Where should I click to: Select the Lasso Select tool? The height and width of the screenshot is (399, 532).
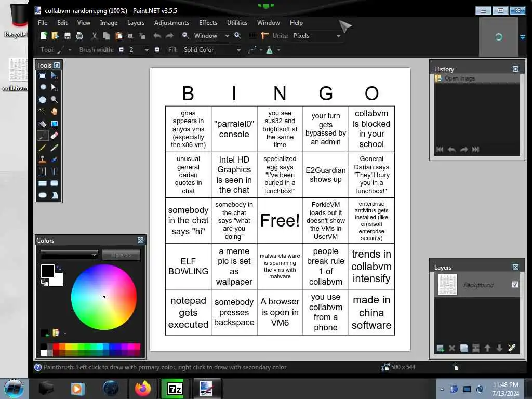click(43, 87)
